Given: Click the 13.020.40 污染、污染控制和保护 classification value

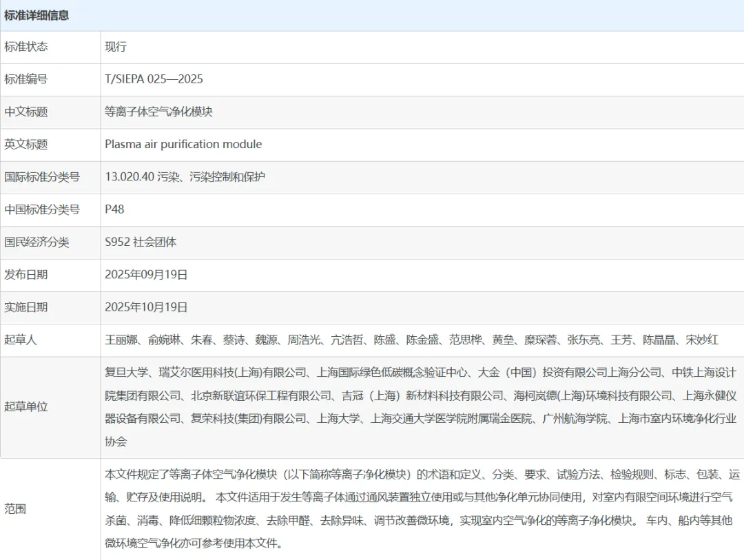Looking at the screenshot, I should 185,177.
